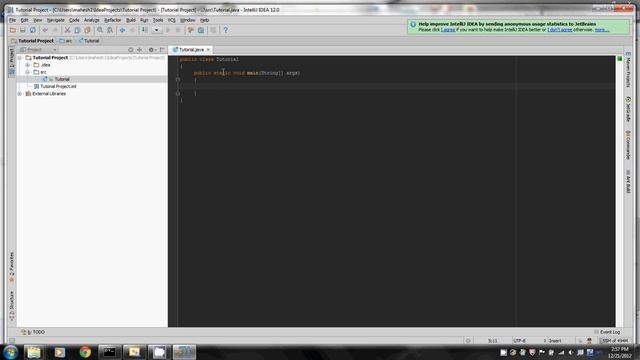Click src in the navigation bar
Viewport: 640px width, 360px height.
(66, 41)
